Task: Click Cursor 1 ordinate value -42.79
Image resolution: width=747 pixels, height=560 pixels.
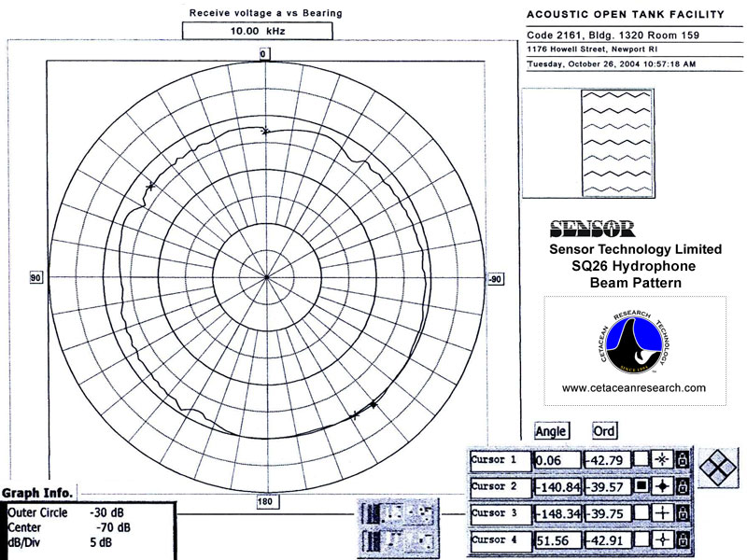Action: coord(608,460)
